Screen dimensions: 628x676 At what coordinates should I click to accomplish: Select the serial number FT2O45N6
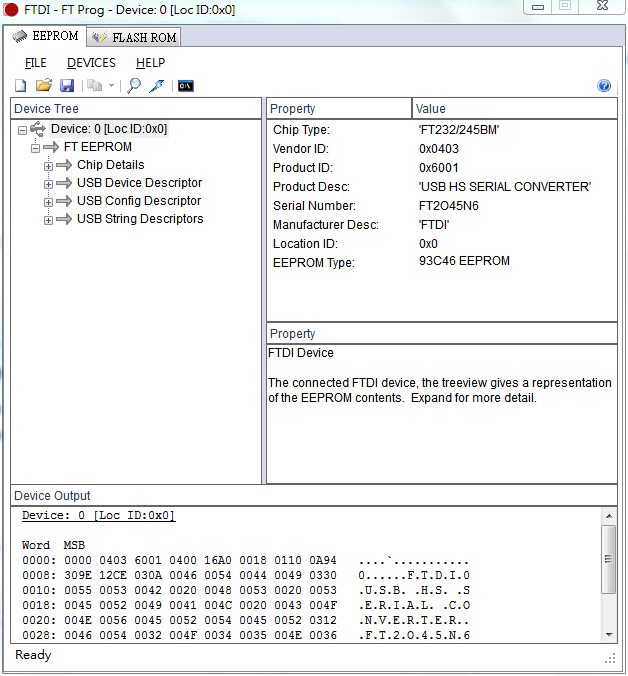pos(449,206)
